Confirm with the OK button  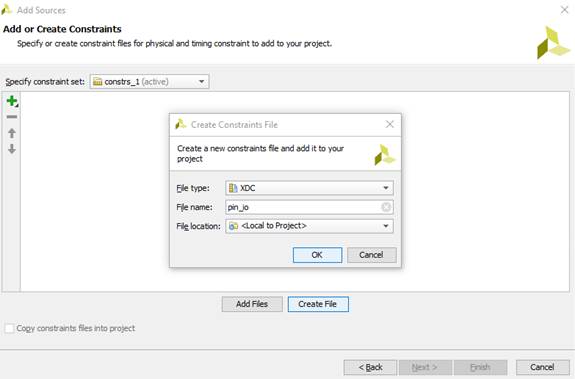(x=317, y=255)
